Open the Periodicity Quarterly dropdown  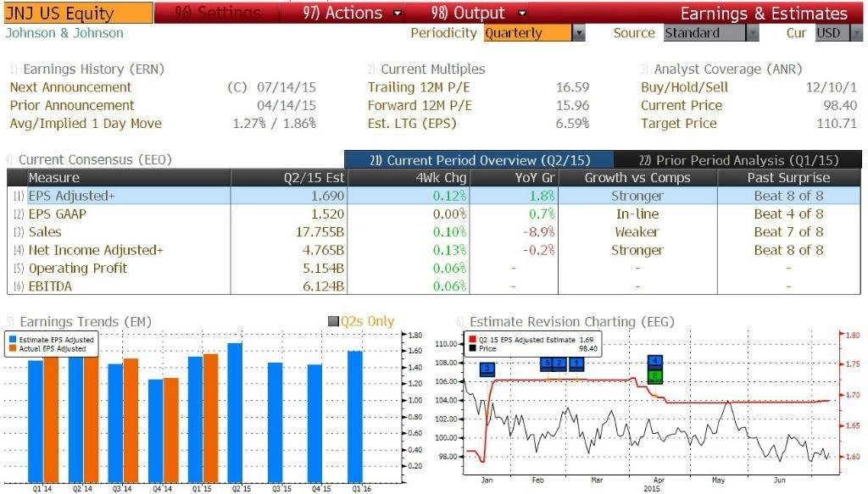point(578,33)
